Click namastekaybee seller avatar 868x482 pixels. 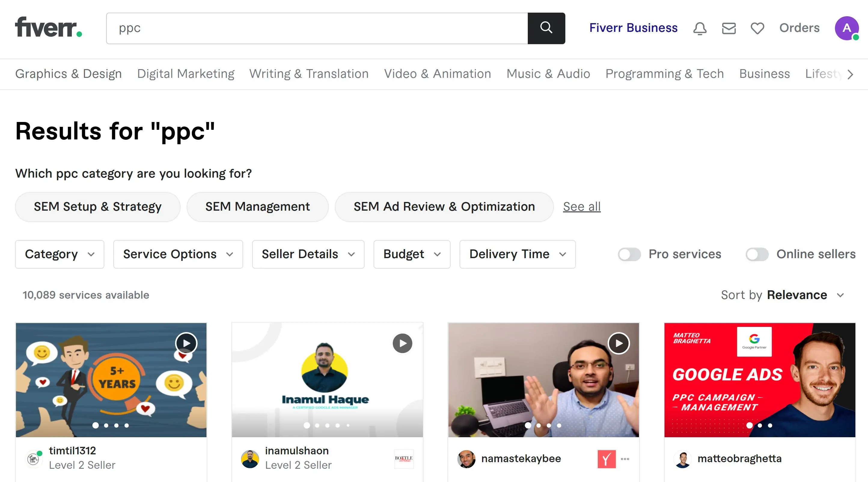(x=466, y=459)
